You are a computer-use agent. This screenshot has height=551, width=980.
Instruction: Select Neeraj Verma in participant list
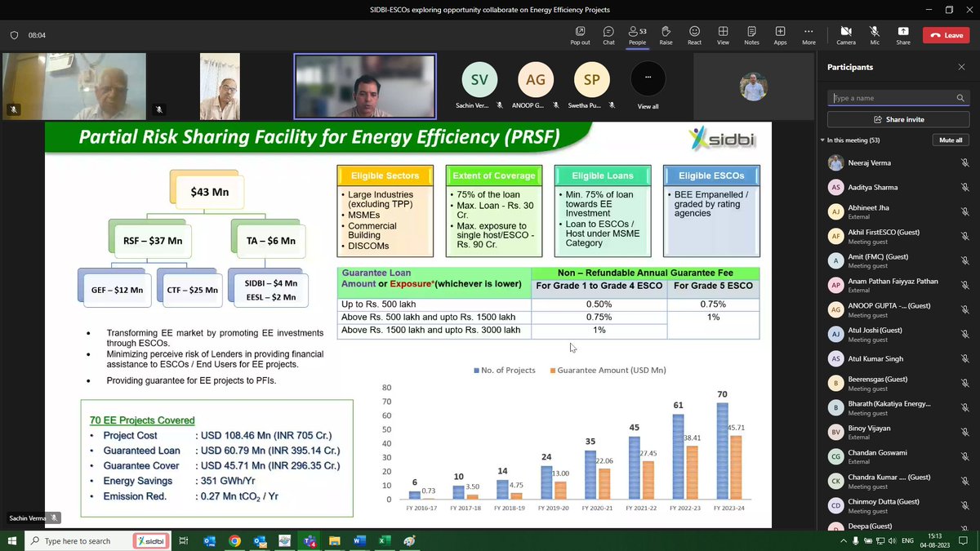point(898,163)
